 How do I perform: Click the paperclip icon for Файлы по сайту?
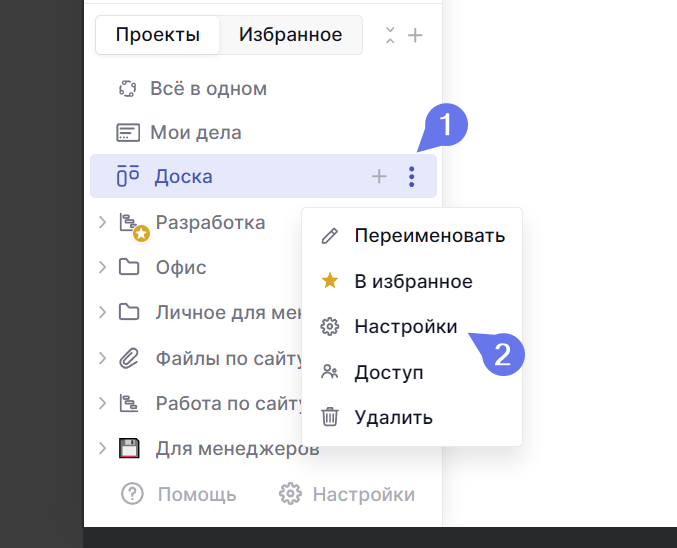[x=129, y=358]
